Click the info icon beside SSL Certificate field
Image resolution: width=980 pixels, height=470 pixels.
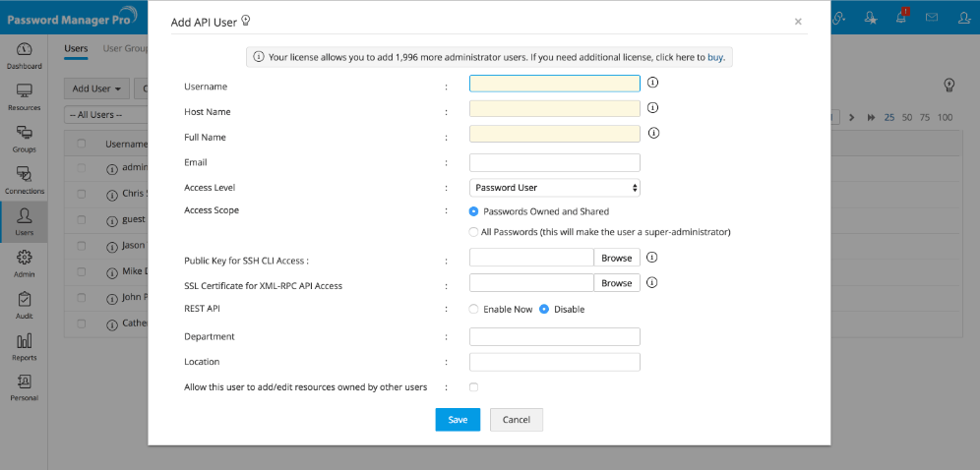(x=651, y=283)
